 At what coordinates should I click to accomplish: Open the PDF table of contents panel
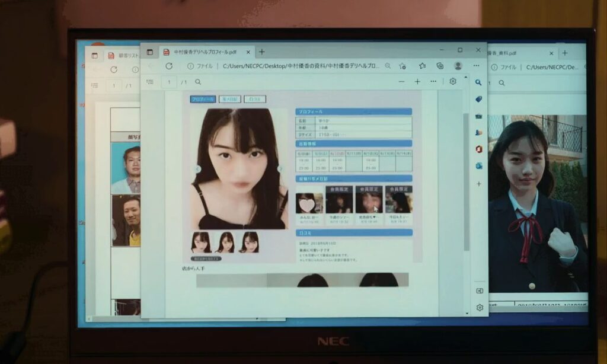coord(150,82)
